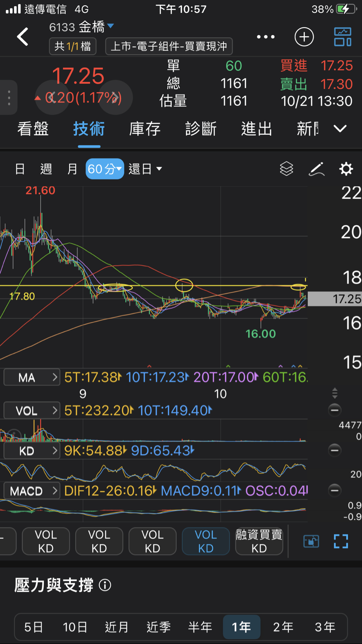Select the 半年 time range option

tap(200, 627)
